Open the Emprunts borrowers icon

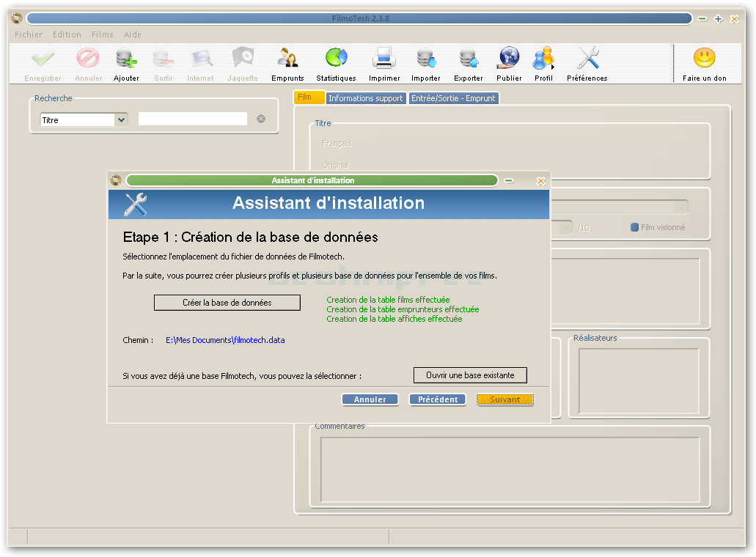click(287, 59)
